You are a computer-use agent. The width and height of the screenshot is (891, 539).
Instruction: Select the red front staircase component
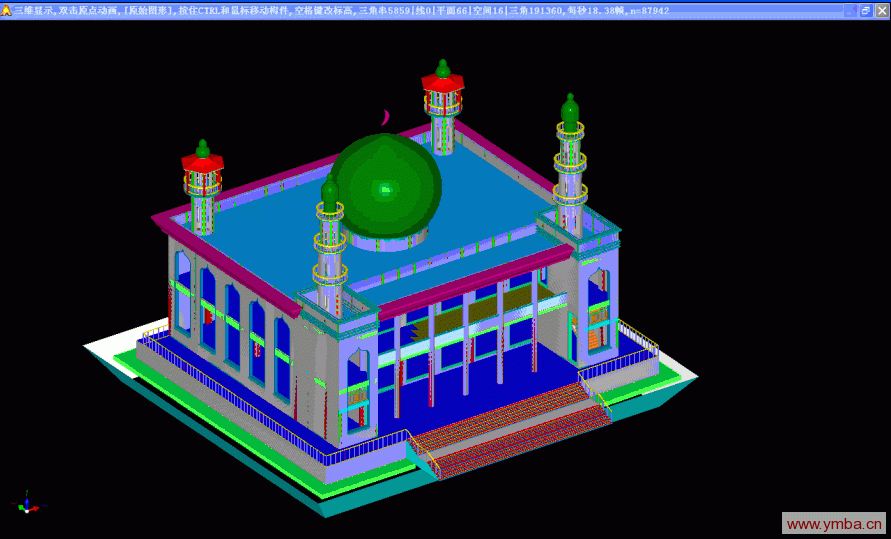[510, 430]
